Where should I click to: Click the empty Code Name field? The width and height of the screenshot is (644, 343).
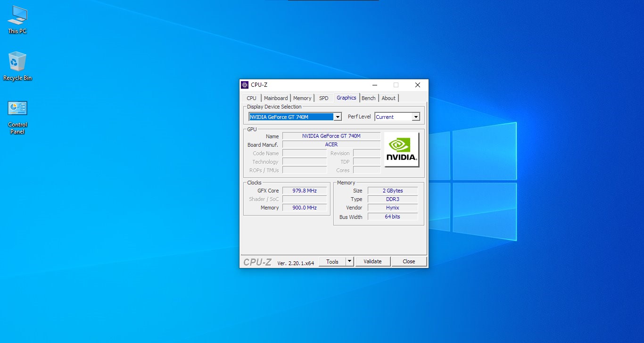point(305,153)
